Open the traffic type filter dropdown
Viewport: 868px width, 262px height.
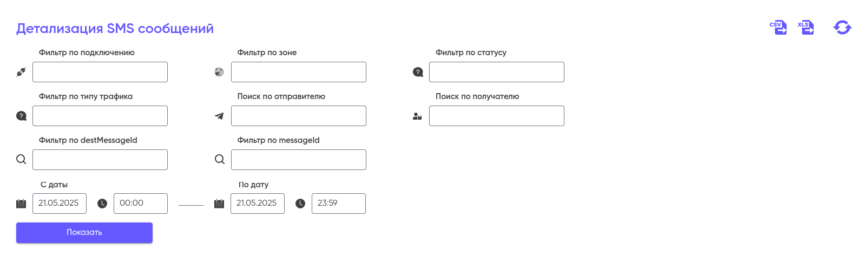coord(100,116)
